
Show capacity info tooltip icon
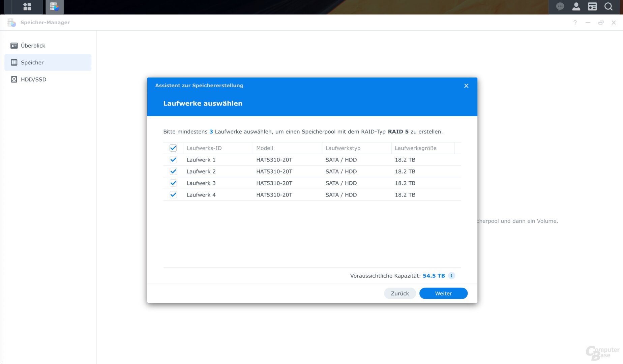(x=452, y=276)
